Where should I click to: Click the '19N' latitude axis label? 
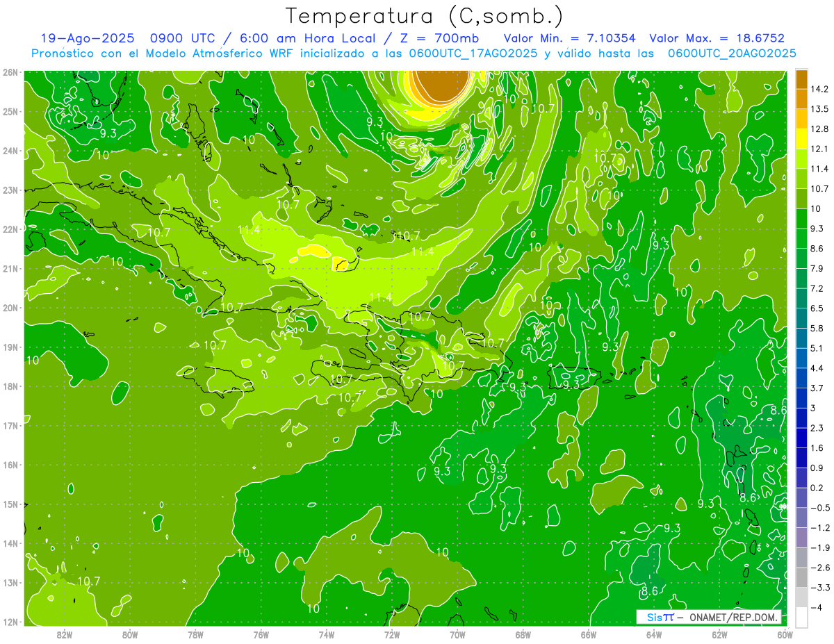10,347
